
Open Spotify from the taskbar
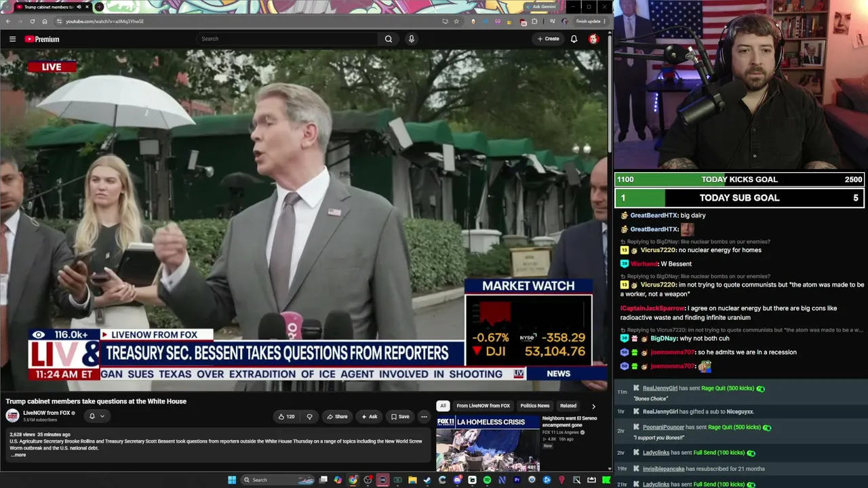[x=487, y=480]
